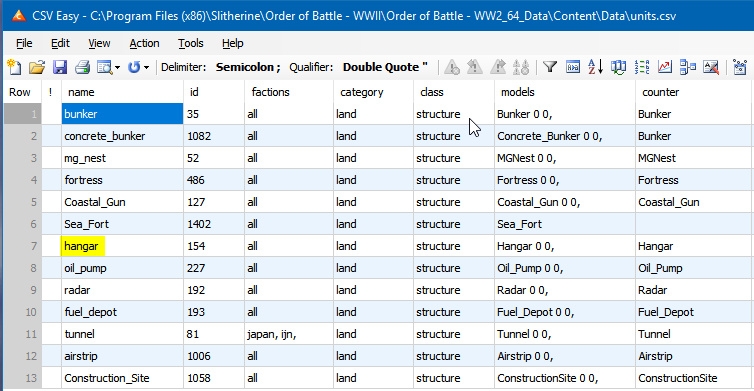754x391 pixels.
Task: Click the fourth grayed multi-warning icon
Action: coord(521,67)
